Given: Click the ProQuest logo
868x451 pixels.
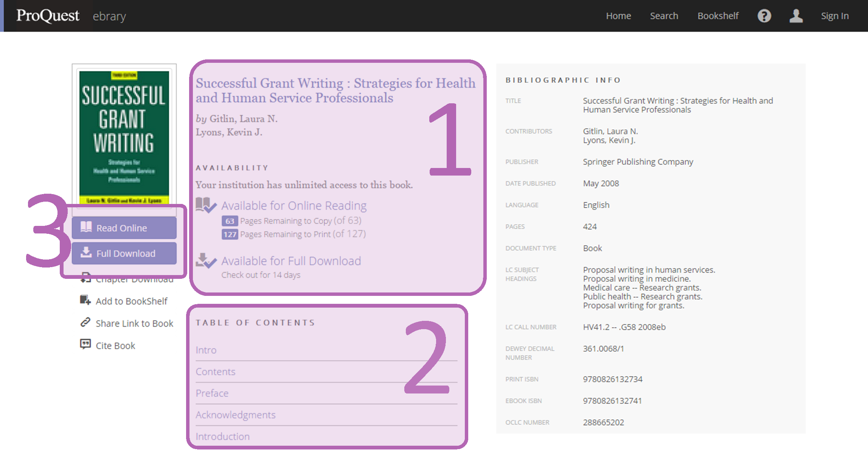Looking at the screenshot, I should (48, 16).
